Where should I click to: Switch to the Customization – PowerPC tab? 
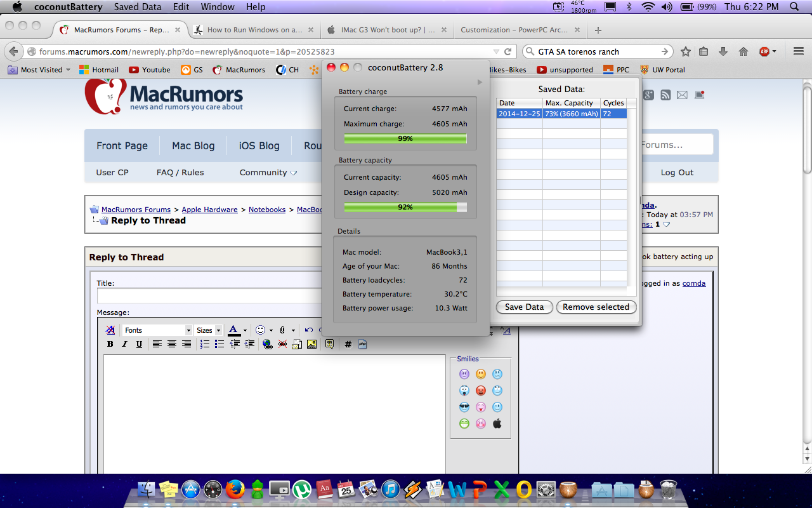pyautogui.click(x=520, y=30)
